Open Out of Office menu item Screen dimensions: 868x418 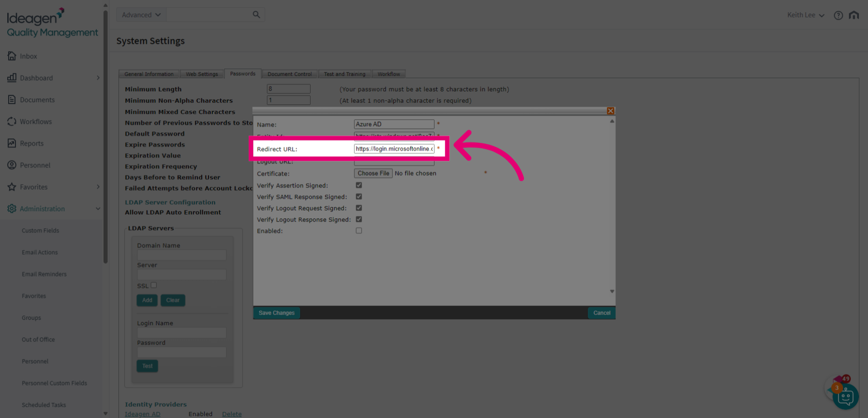pyautogui.click(x=38, y=339)
